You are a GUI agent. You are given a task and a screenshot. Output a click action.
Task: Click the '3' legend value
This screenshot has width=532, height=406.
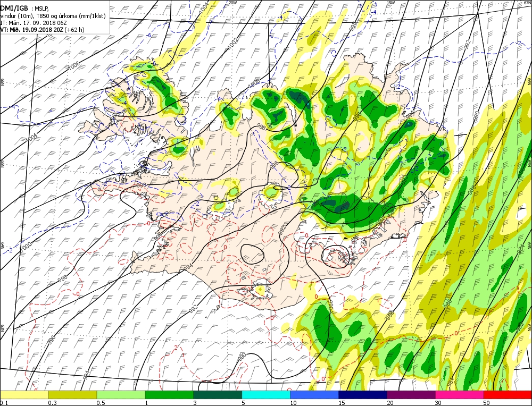tap(195, 403)
